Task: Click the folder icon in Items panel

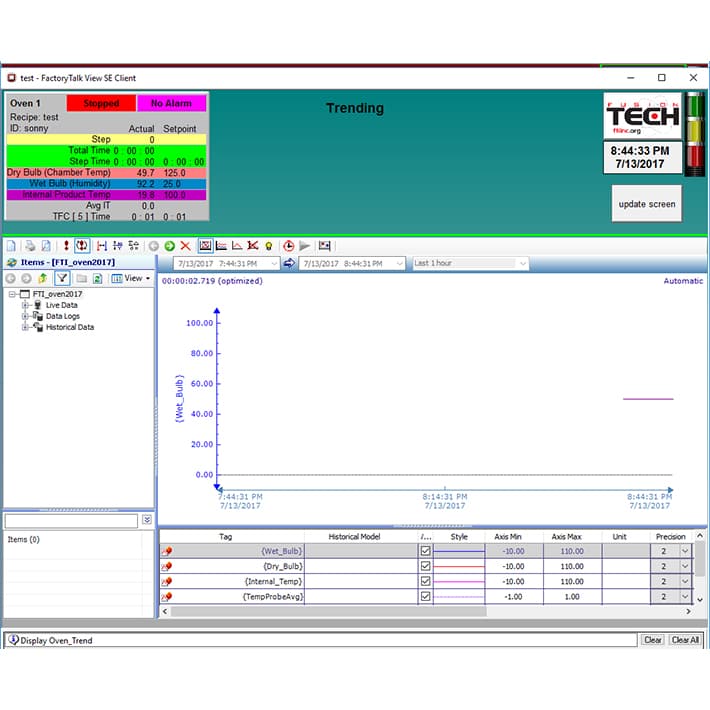Action: (x=82, y=278)
